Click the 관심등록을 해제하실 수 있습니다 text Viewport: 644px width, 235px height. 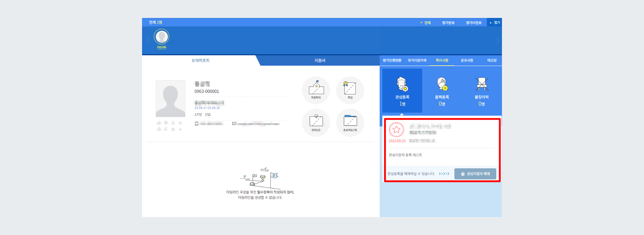411,174
